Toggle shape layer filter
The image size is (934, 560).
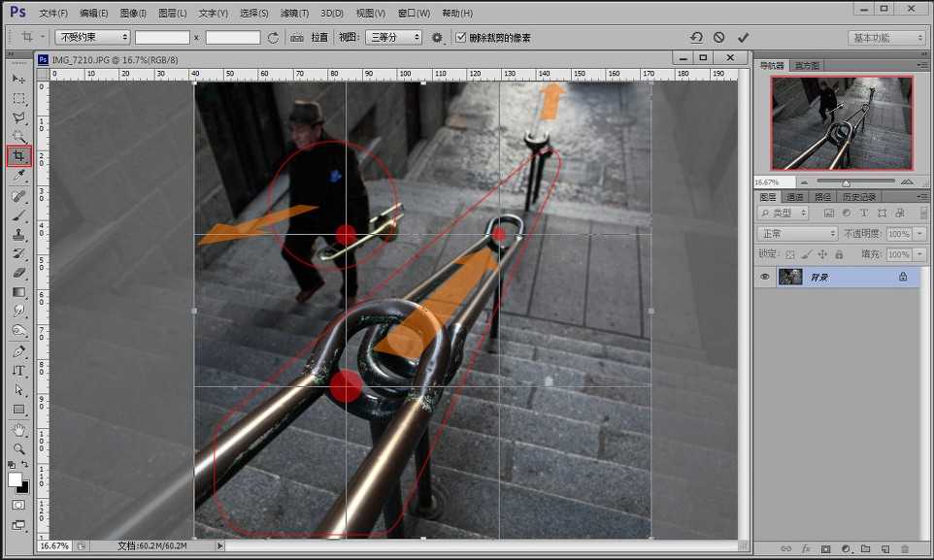point(883,213)
